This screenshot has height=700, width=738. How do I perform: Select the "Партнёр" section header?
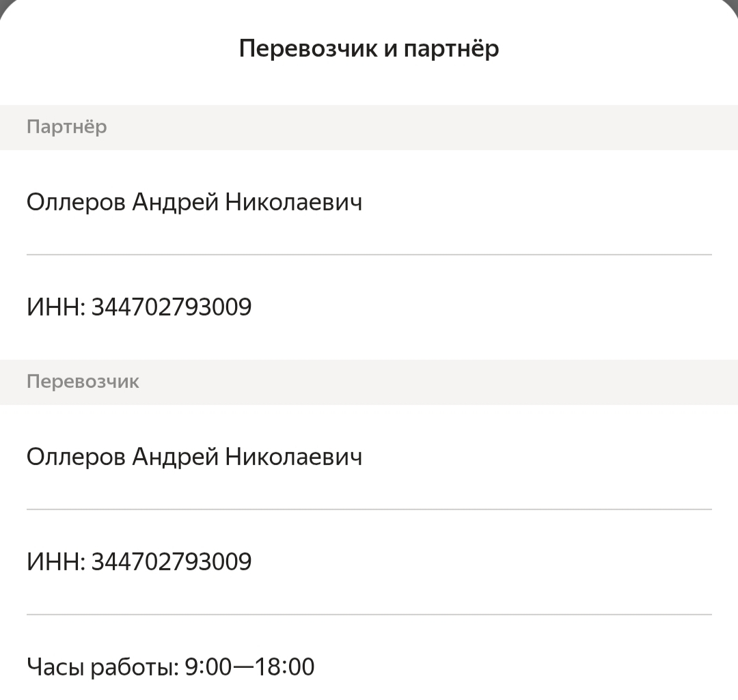click(67, 127)
